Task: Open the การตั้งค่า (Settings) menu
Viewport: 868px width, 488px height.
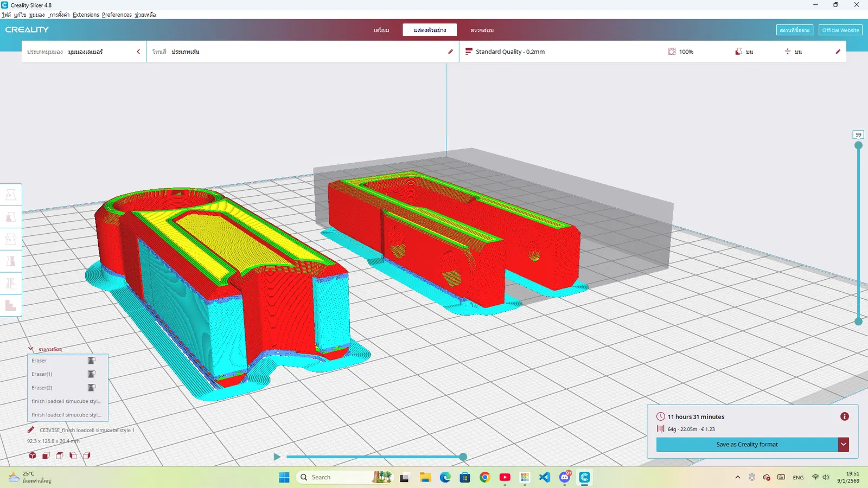Action: point(59,15)
